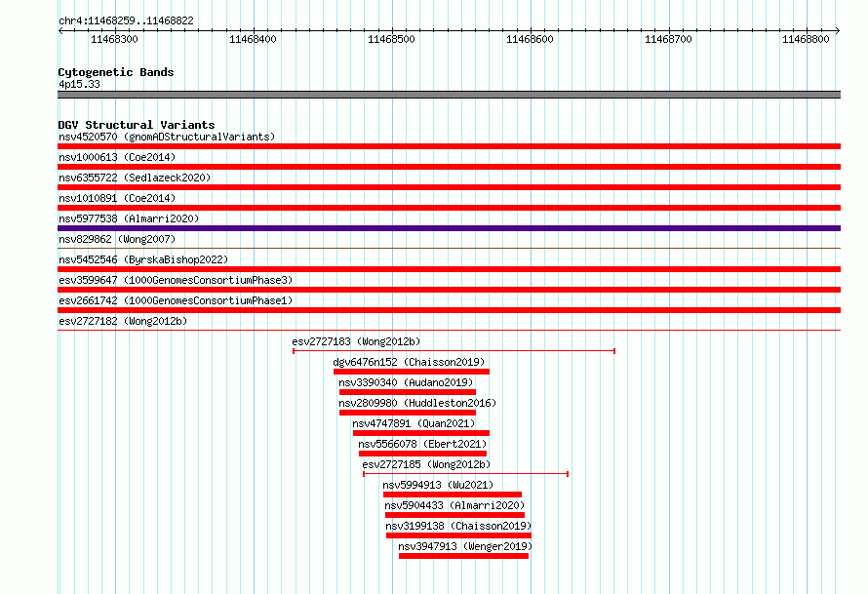Screen dimensions: 868x594
Task: Click nsv2809980 (Huddleston2016) label
Action: tap(417, 403)
